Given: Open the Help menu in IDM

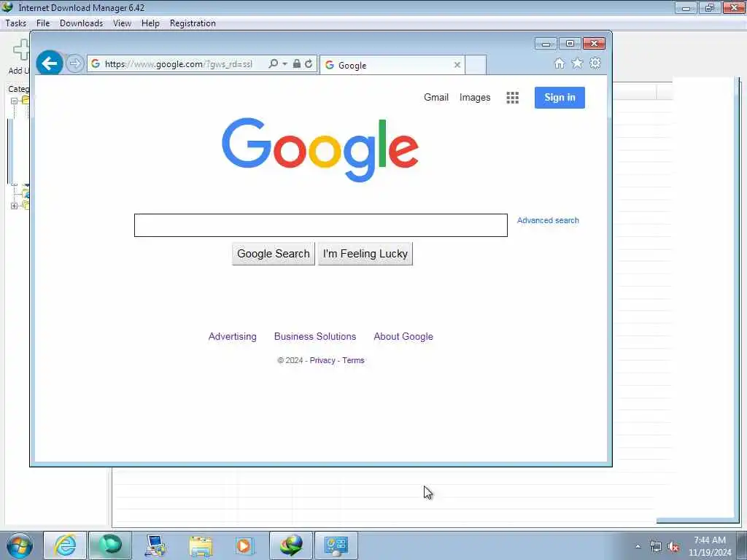Looking at the screenshot, I should coord(150,23).
